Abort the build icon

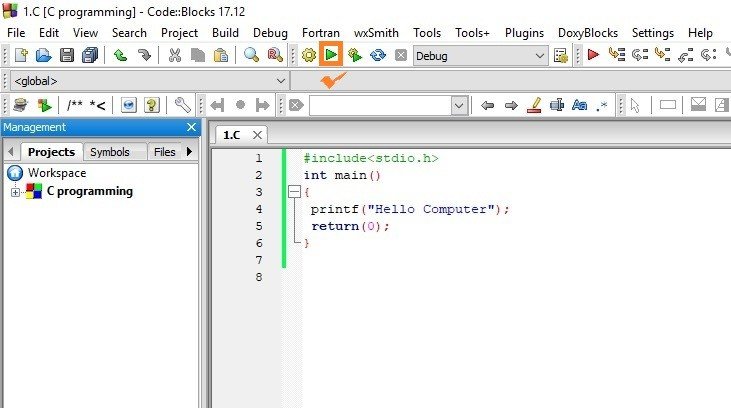click(x=400, y=55)
